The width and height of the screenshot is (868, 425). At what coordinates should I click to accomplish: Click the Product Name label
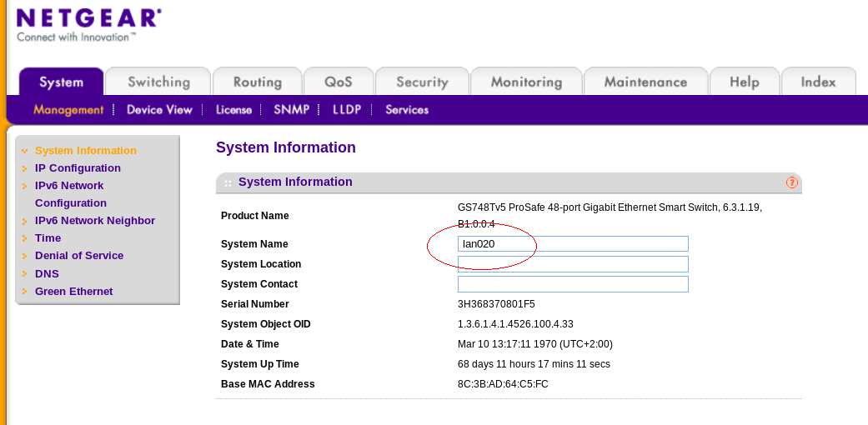[254, 216]
